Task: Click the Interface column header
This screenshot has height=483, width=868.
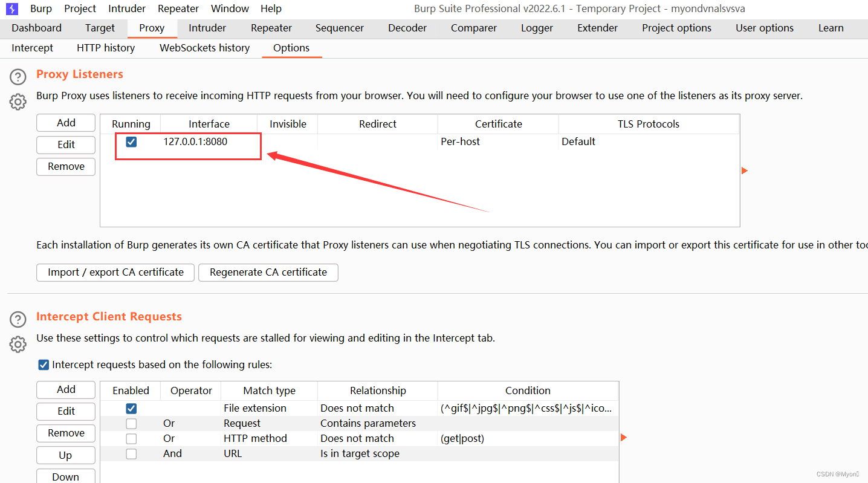Action: [209, 124]
